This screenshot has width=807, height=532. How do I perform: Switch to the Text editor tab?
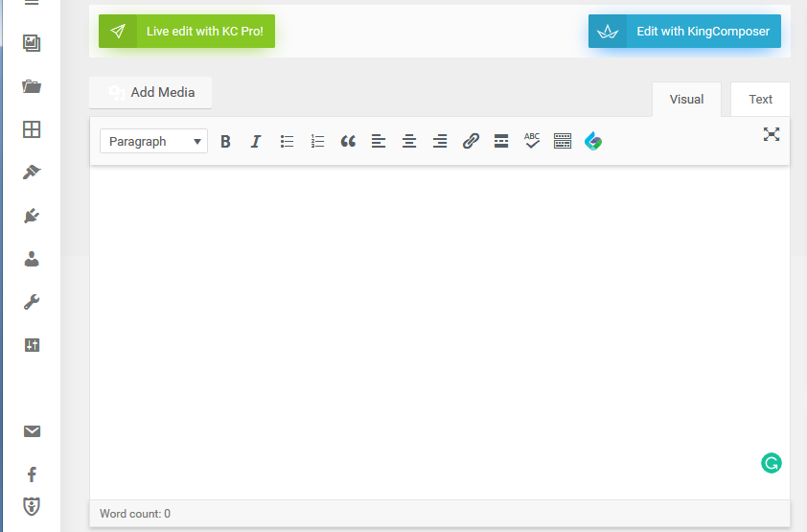coord(760,100)
